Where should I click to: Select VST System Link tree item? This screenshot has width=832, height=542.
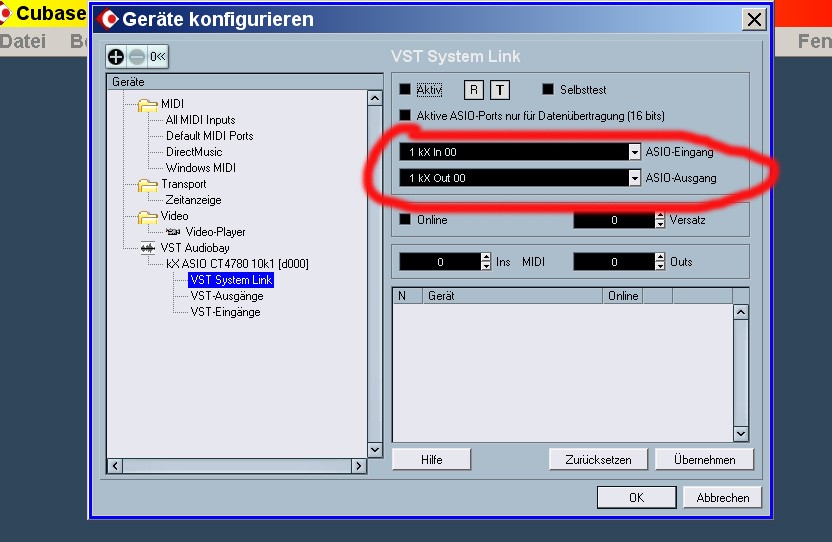pyautogui.click(x=231, y=280)
